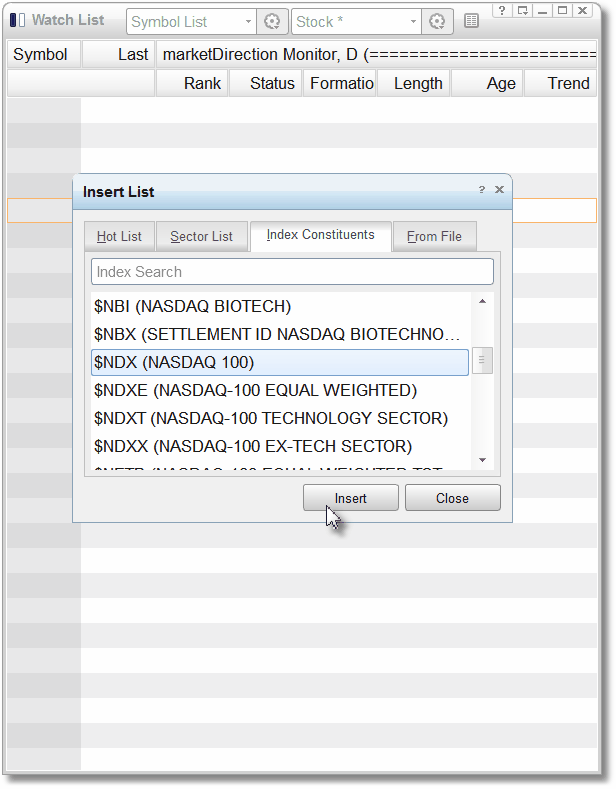Image resolution: width=616 pixels, height=789 pixels.
Task: Sort by the Status column header
Action: 266,83
